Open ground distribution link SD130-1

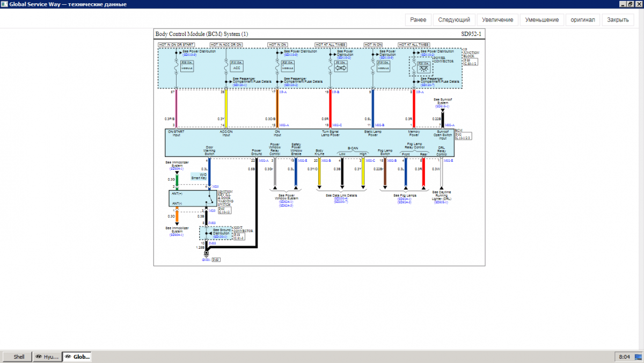[x=220, y=237]
